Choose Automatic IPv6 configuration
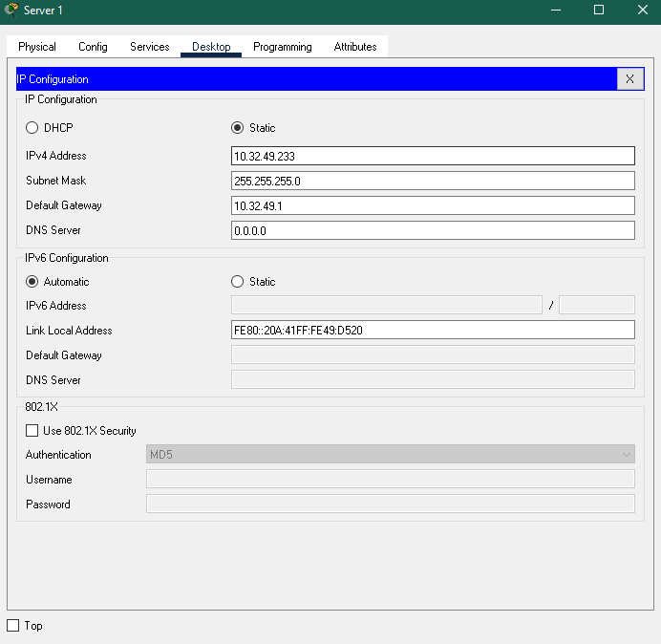The width and height of the screenshot is (661, 644). pyautogui.click(x=32, y=281)
